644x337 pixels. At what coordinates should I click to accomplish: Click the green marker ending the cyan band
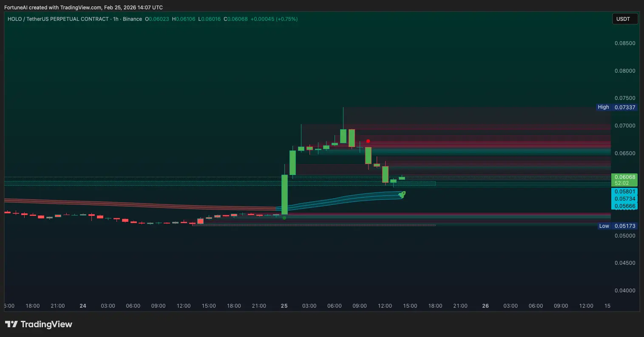click(402, 195)
